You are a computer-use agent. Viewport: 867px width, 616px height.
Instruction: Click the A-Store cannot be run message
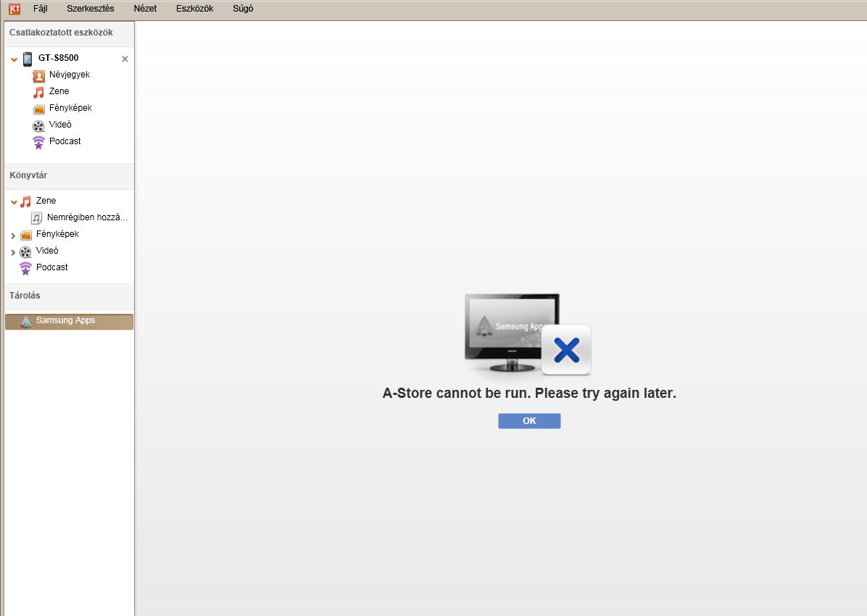(x=529, y=394)
